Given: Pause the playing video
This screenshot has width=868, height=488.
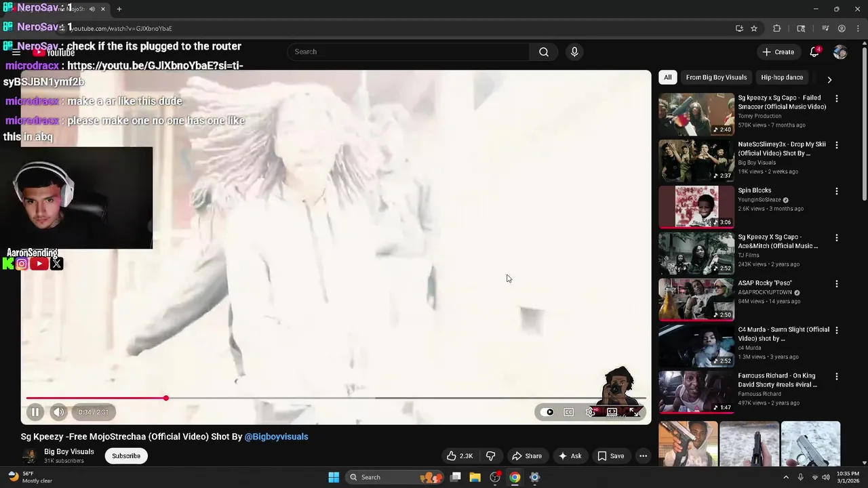Looking at the screenshot, I should (35, 411).
